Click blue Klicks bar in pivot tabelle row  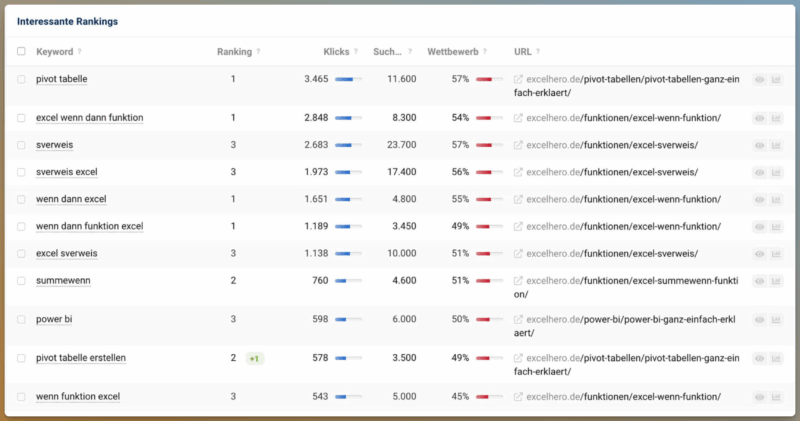coord(348,79)
